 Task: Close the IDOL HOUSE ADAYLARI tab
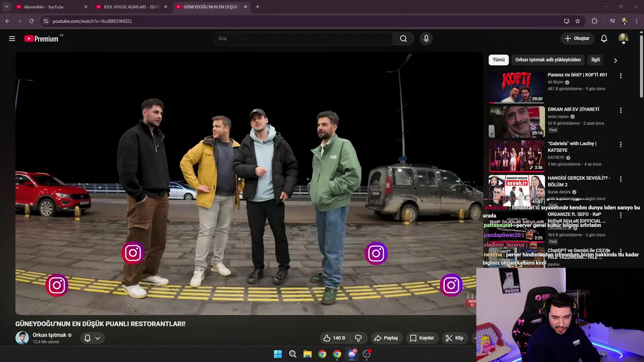coord(166,7)
